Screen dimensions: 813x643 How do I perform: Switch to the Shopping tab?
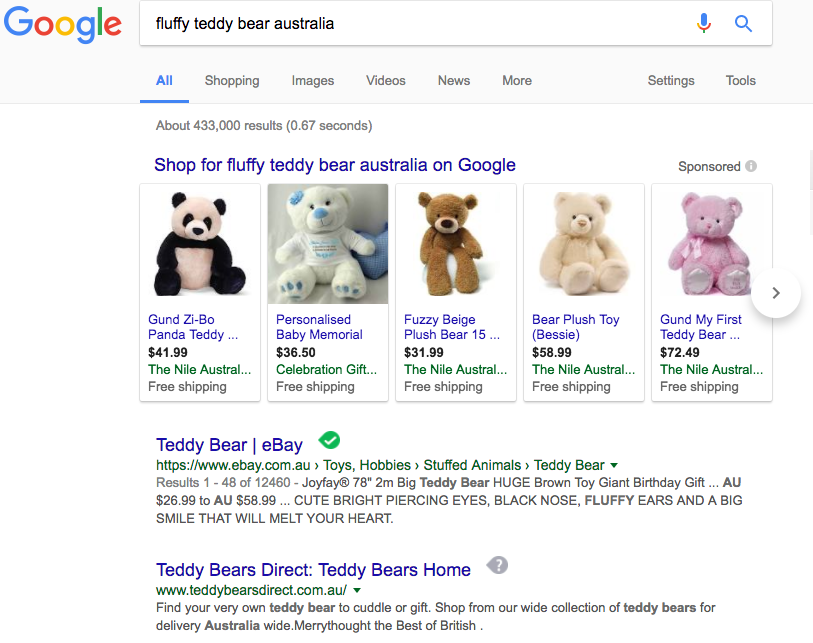coord(232,81)
